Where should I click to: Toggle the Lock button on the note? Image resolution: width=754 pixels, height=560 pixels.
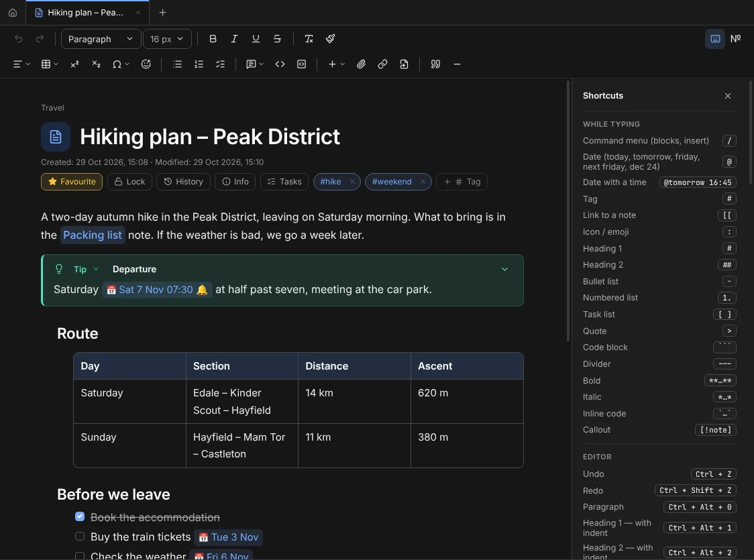click(130, 182)
